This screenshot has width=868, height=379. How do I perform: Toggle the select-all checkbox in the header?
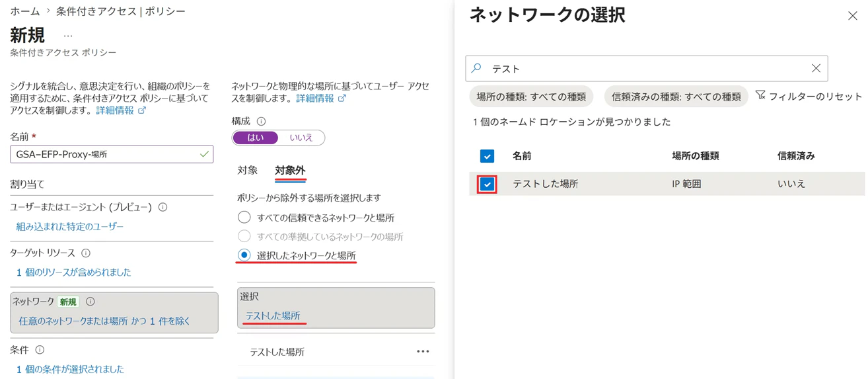(487, 156)
